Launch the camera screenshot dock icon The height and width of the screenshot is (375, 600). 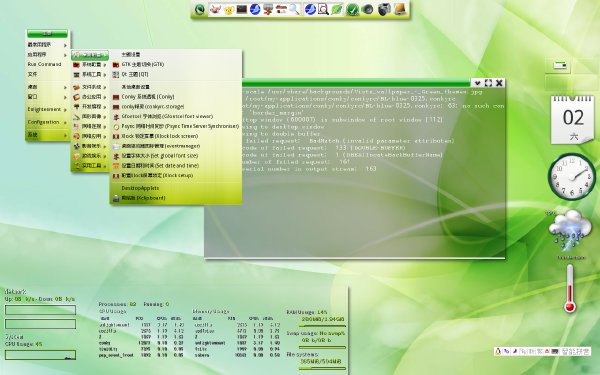pos(384,10)
